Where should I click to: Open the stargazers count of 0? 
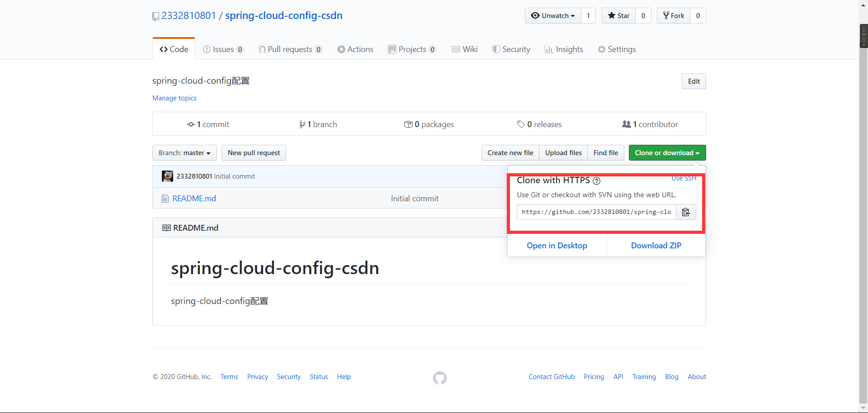(643, 16)
